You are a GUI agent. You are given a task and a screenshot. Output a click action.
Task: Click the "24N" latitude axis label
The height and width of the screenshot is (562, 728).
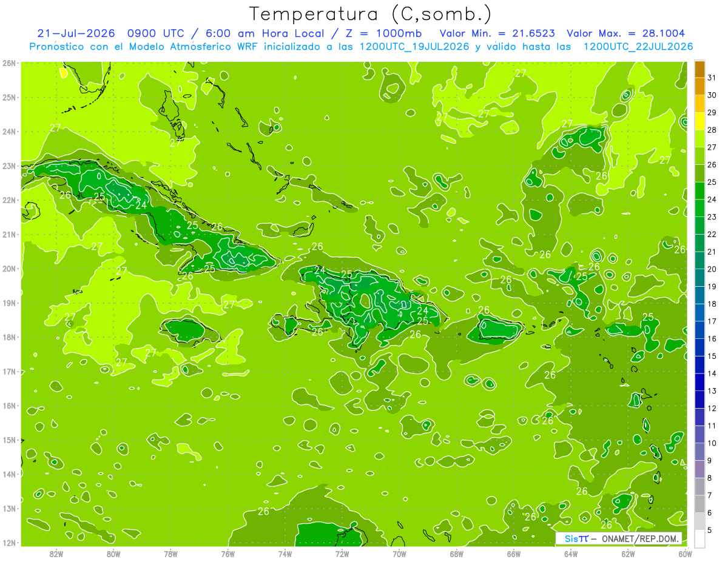9,132
